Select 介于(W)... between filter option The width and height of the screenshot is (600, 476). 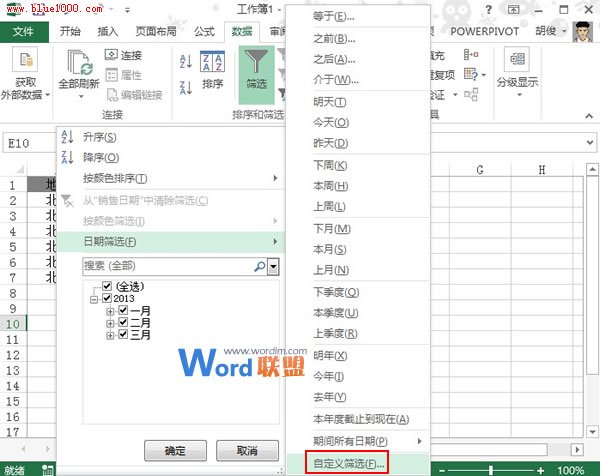pyautogui.click(x=358, y=80)
